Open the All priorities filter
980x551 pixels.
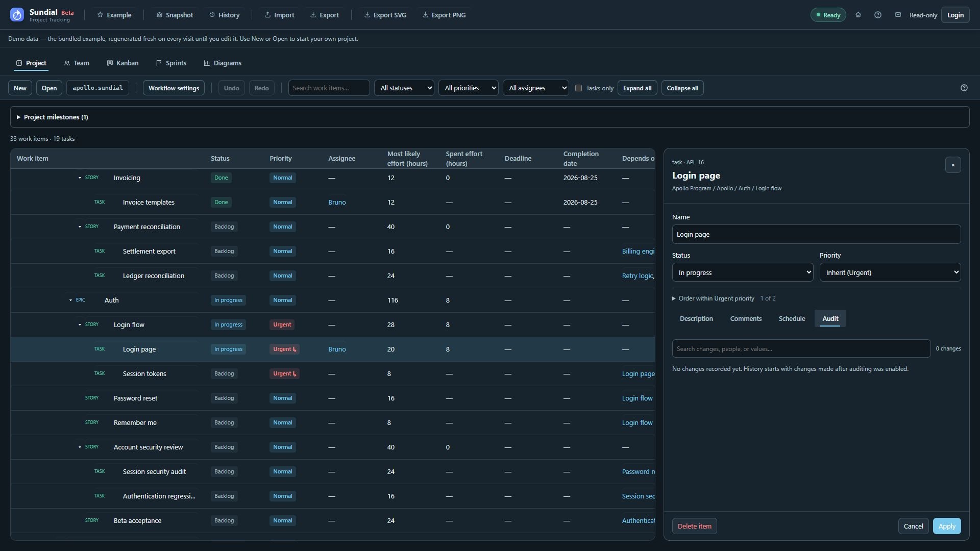click(469, 88)
